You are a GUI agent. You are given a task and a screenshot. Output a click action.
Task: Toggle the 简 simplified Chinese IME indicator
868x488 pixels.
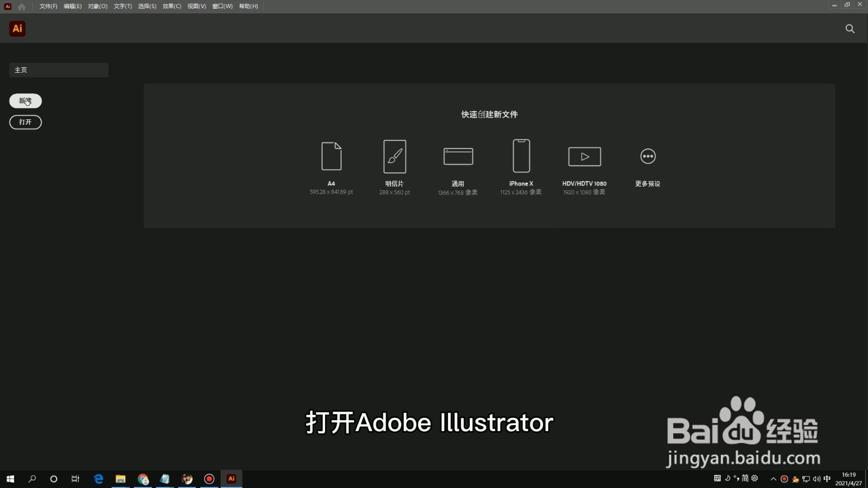pyautogui.click(x=745, y=478)
